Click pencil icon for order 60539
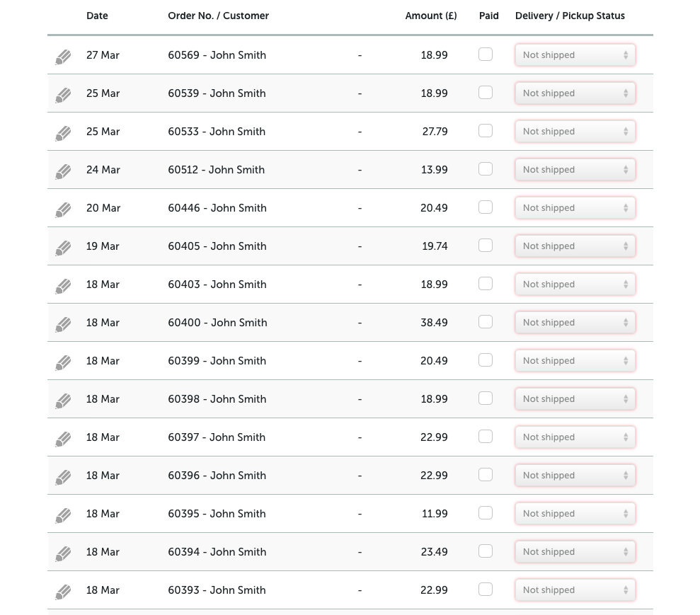 (x=63, y=96)
